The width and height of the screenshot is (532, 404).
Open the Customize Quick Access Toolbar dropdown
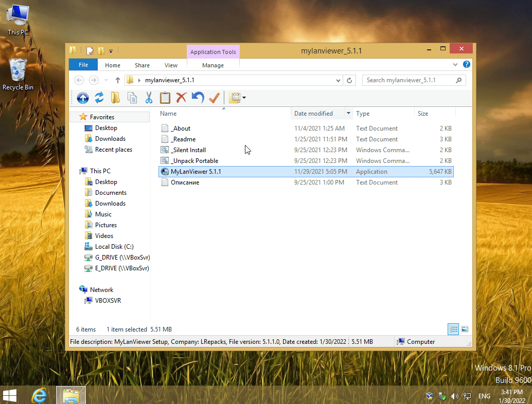click(x=111, y=51)
